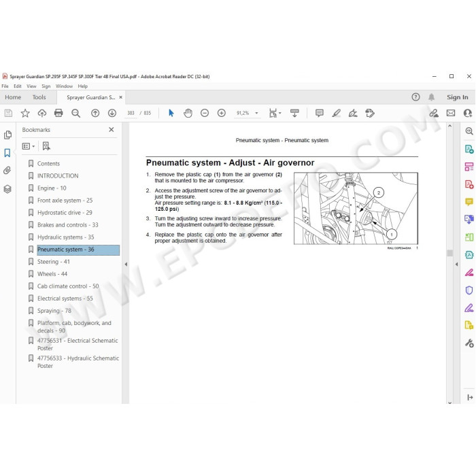Switch to the Home tab
Screen dimensions: 476x476
(x=13, y=97)
